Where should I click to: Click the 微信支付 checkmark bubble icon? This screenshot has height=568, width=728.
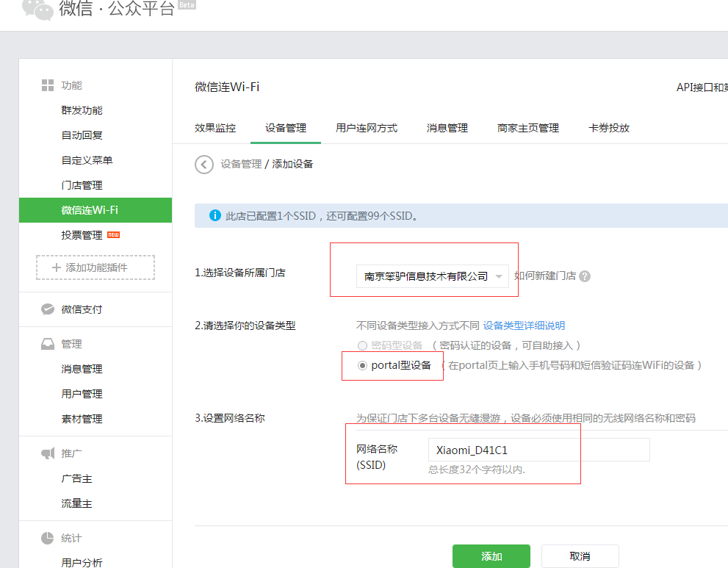tap(48, 309)
